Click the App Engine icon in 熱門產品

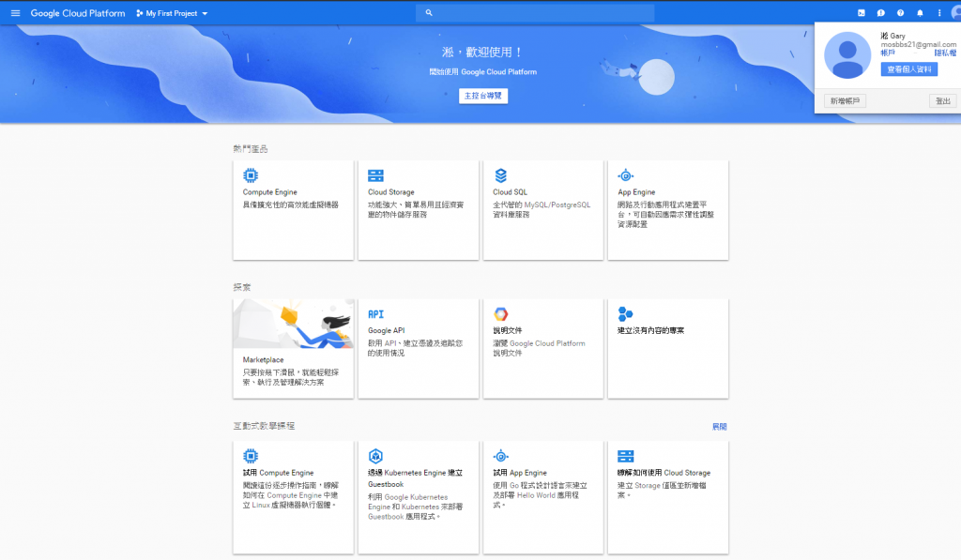[625, 175]
